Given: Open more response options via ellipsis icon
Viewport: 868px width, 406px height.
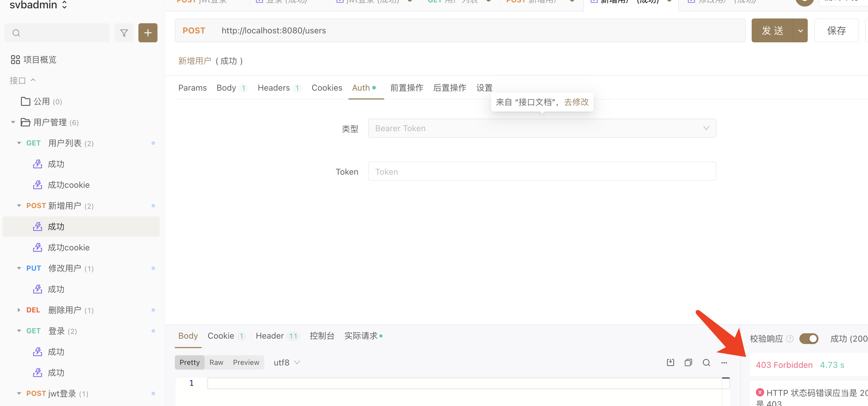Looking at the screenshot, I should pyautogui.click(x=725, y=362).
